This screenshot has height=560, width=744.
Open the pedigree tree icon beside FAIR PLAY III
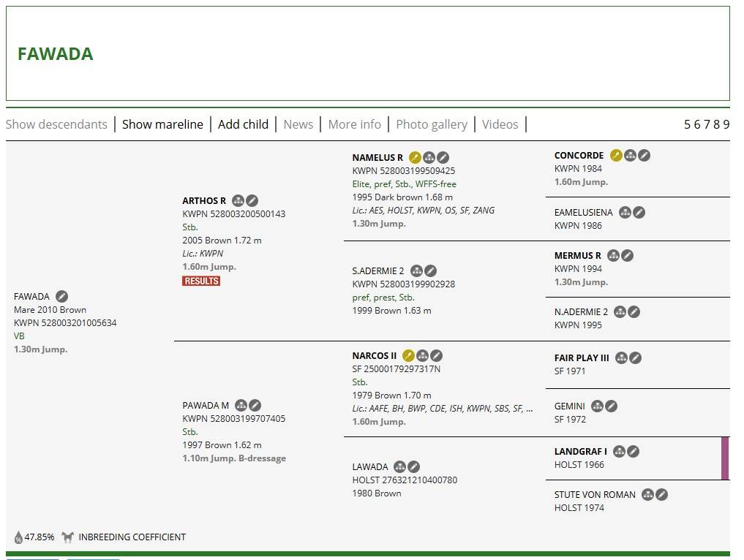coord(621,358)
